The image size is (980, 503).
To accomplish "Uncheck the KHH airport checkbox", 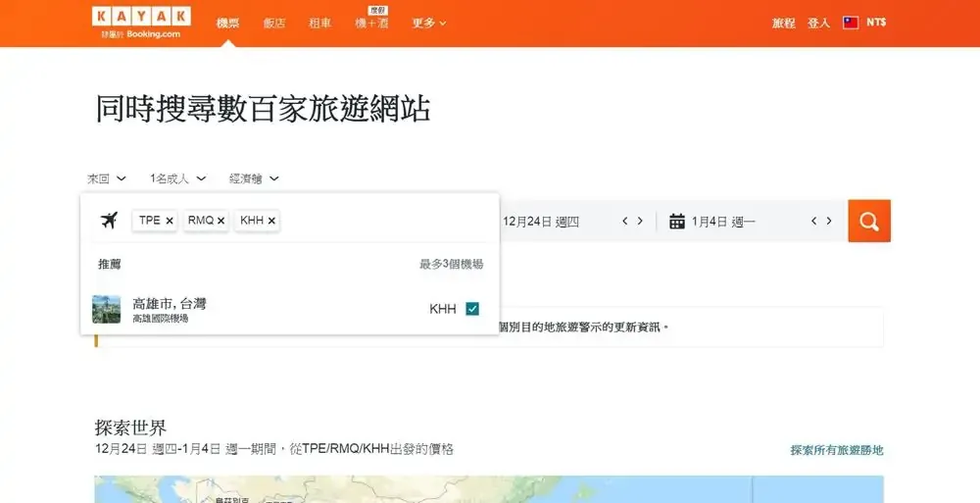I will pos(472,309).
